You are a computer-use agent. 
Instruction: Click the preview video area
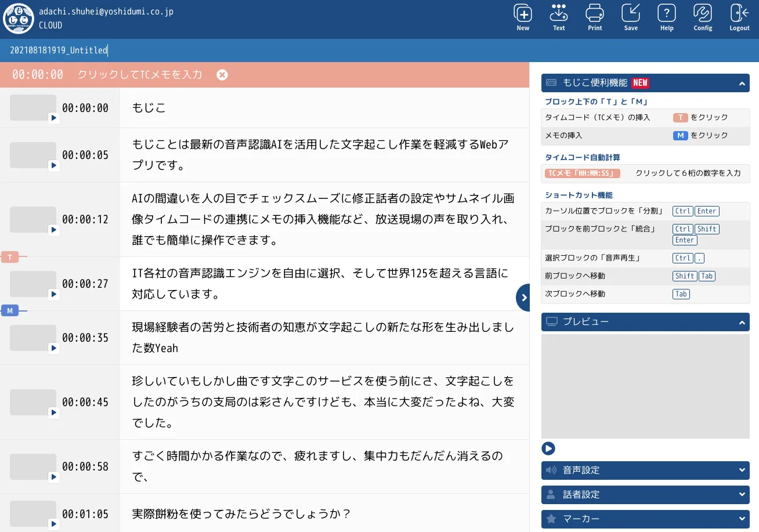pos(645,386)
